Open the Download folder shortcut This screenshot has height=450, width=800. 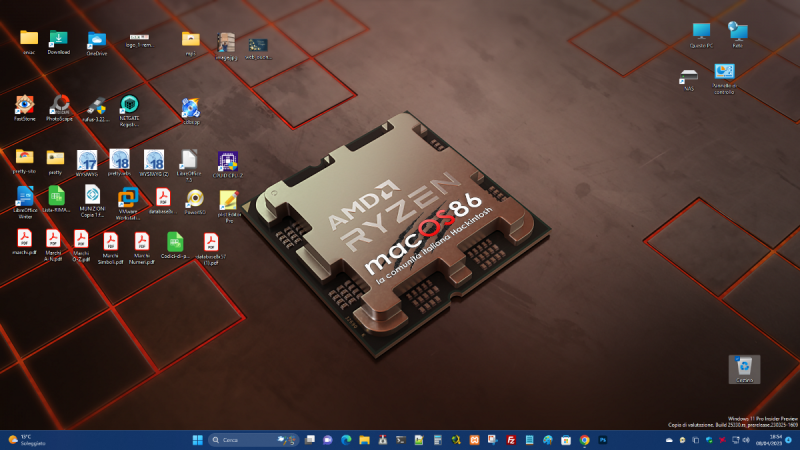[59, 42]
